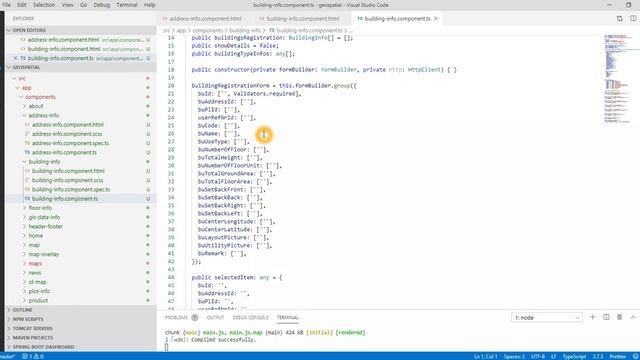Open address-info.component.spec.ts in the file tree
The height and width of the screenshot is (360, 640).
pyautogui.click(x=70, y=143)
